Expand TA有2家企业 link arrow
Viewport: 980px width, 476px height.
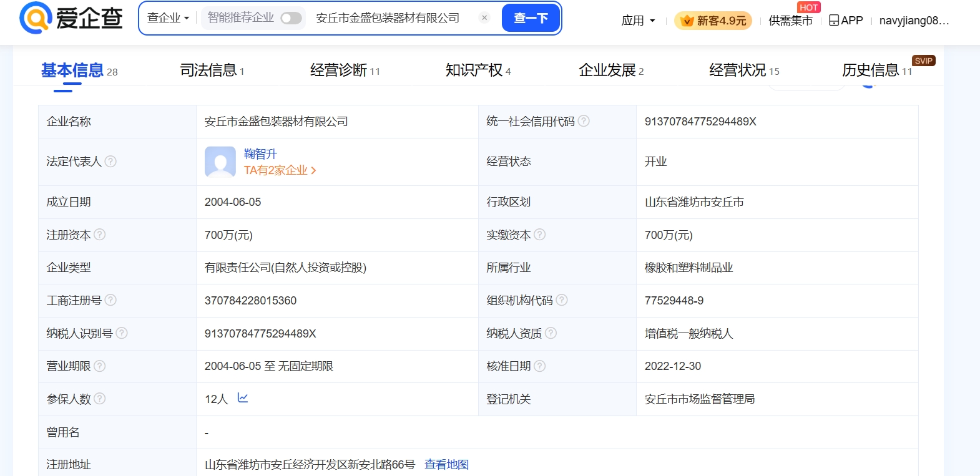coord(313,170)
